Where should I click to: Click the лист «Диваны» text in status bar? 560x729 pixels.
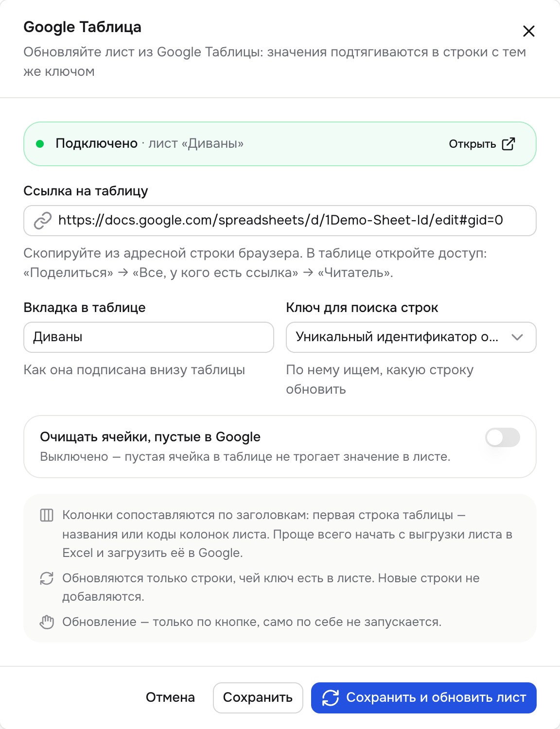click(x=196, y=143)
